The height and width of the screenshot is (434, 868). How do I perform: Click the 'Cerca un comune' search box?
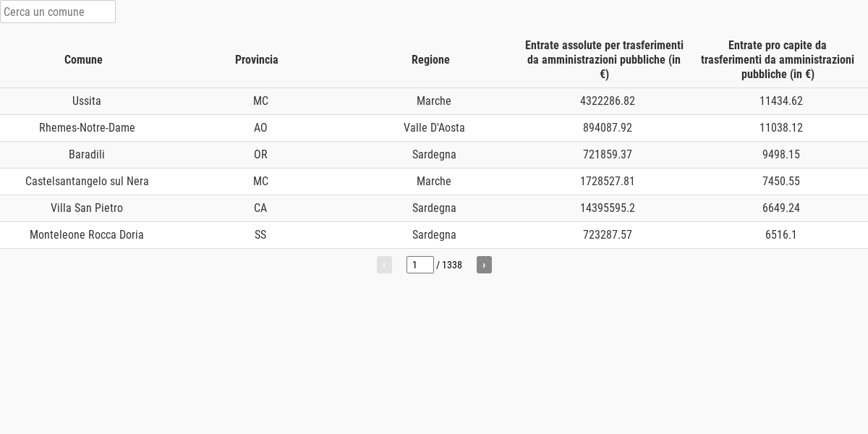58,12
